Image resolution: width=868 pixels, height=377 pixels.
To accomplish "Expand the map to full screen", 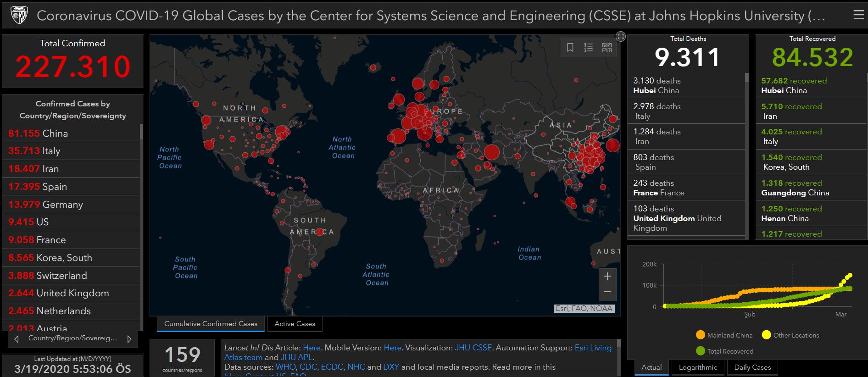I will (621, 37).
